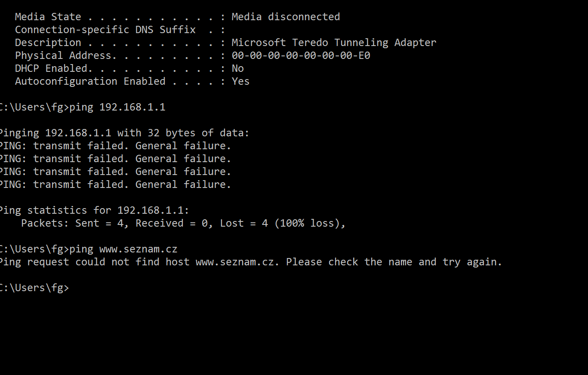Click "Please check the name and try again"
The width and height of the screenshot is (588, 375).
pos(394,262)
